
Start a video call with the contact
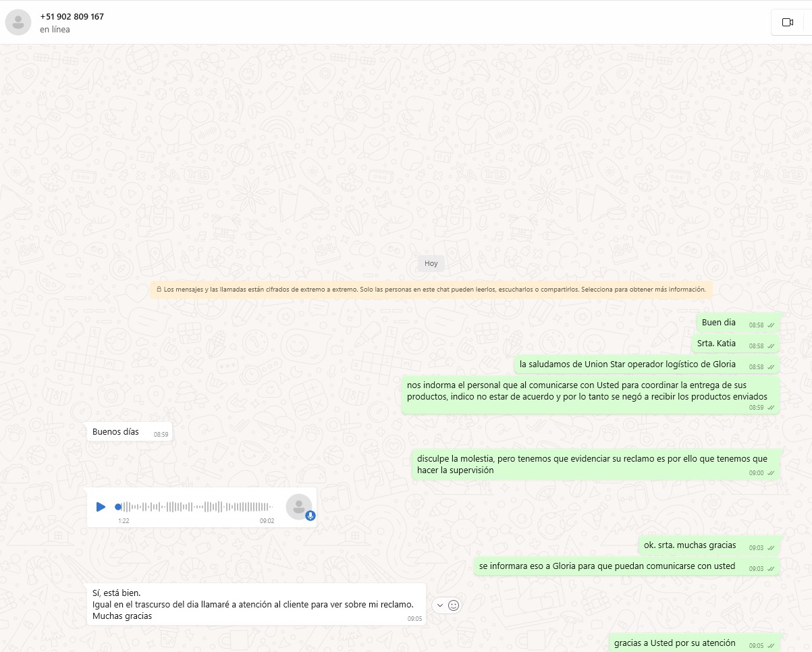(x=787, y=22)
